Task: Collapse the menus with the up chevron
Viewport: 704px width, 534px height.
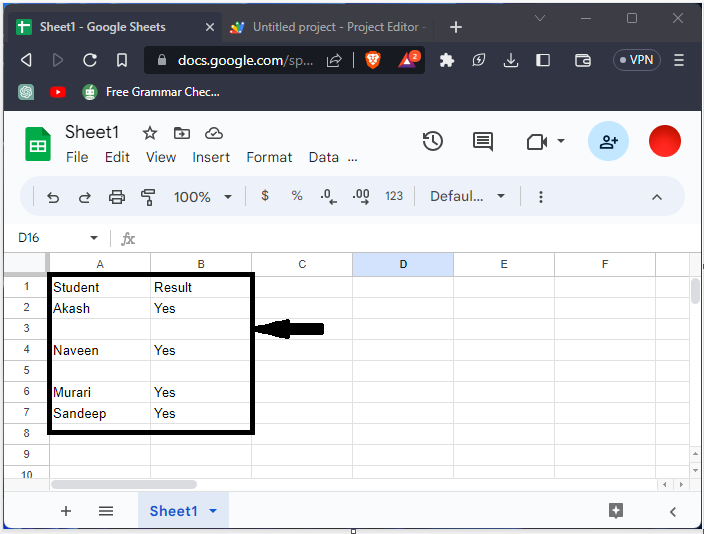Action: click(656, 197)
